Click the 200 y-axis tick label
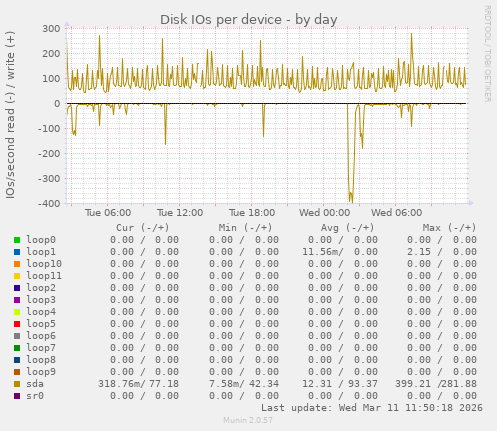This screenshot has width=497, height=431. pos(51,54)
